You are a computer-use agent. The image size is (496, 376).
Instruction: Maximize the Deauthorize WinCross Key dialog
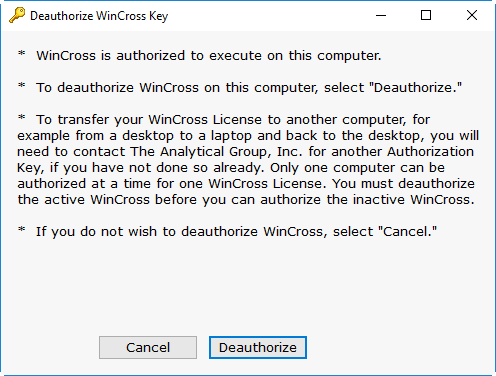(x=426, y=15)
